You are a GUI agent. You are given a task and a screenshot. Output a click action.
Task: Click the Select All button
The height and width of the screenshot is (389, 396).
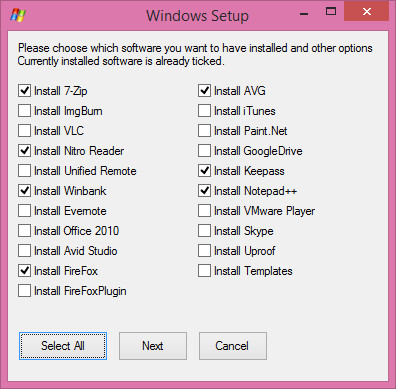(x=63, y=346)
